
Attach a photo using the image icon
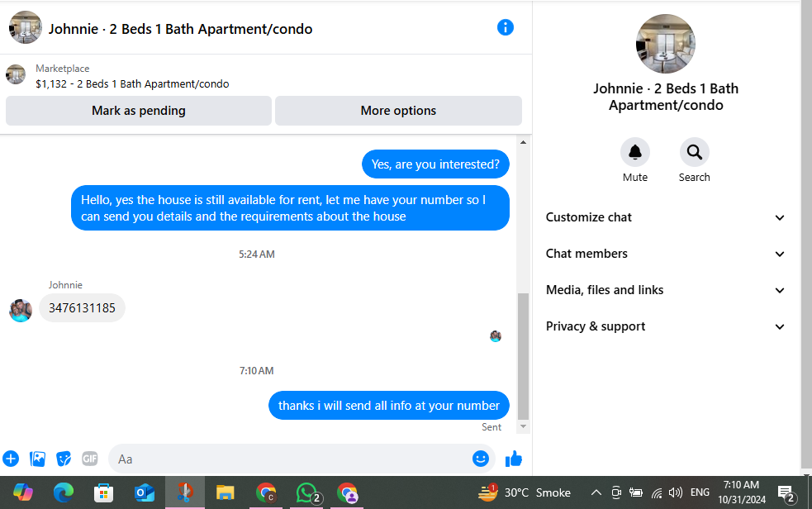(37, 459)
